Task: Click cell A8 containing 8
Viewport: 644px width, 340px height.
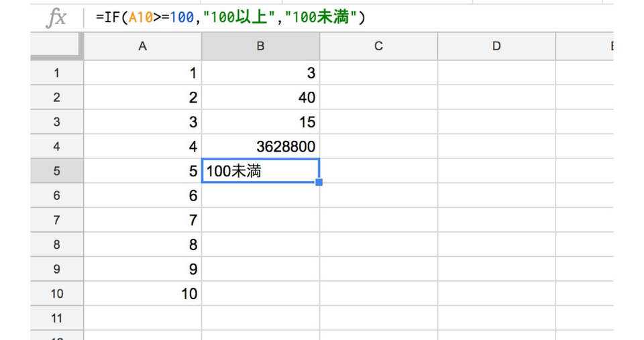Action: (142, 245)
